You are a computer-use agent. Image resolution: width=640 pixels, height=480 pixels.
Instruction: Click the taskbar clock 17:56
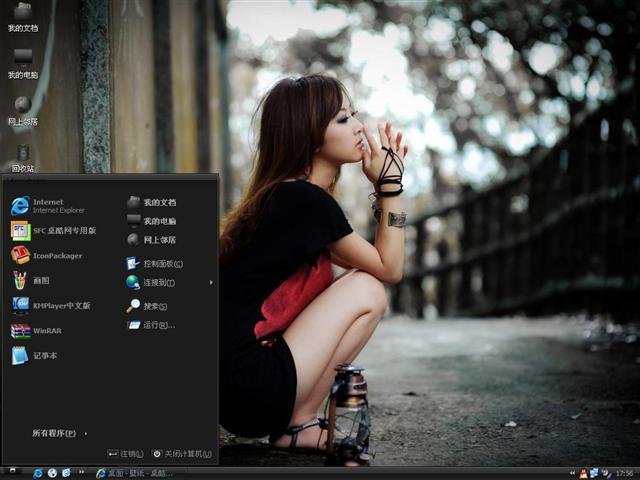point(624,473)
